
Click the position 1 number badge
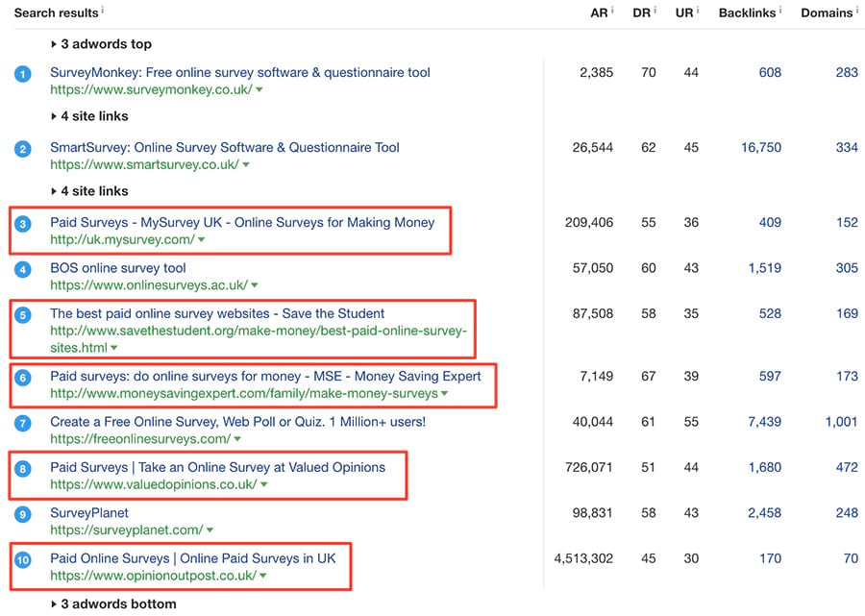coord(23,74)
